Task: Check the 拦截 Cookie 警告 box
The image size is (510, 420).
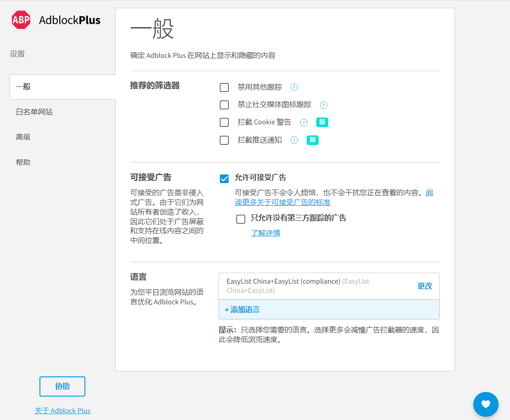Action: coord(224,122)
